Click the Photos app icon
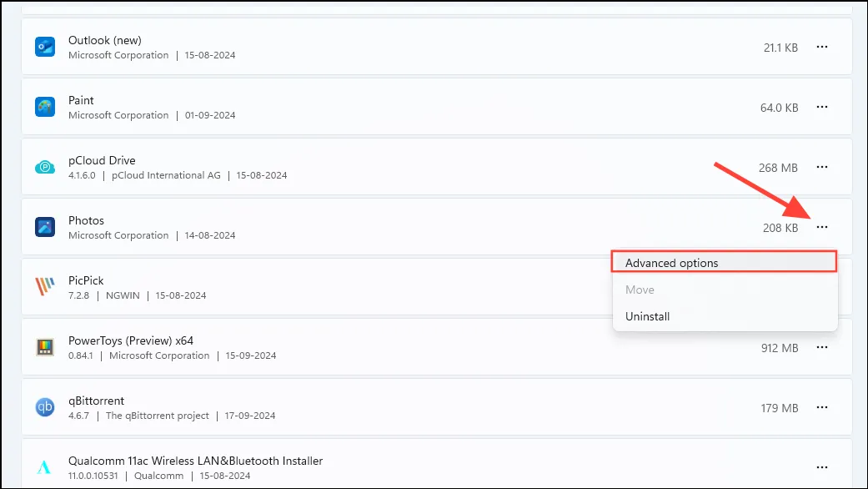Image resolution: width=868 pixels, height=489 pixels. tap(45, 227)
